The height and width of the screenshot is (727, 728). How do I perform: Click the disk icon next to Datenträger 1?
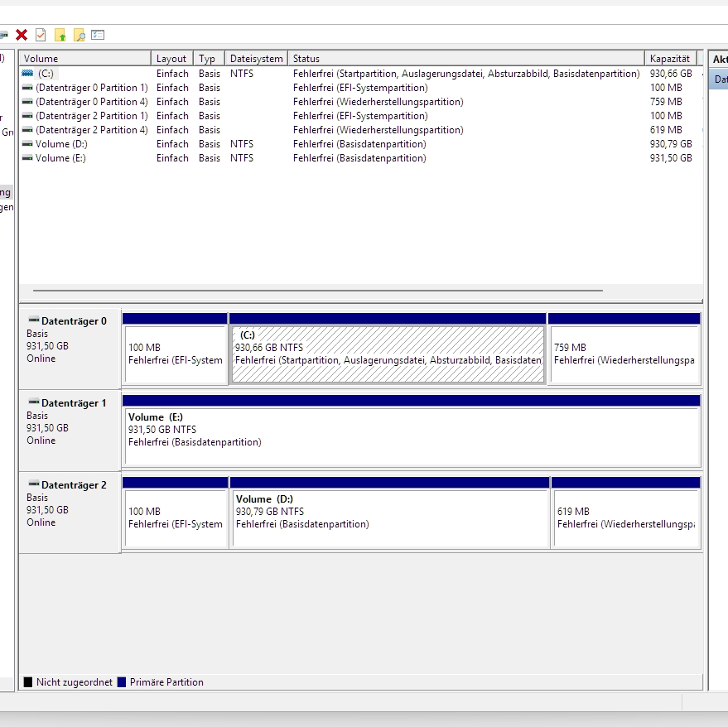coord(33,402)
